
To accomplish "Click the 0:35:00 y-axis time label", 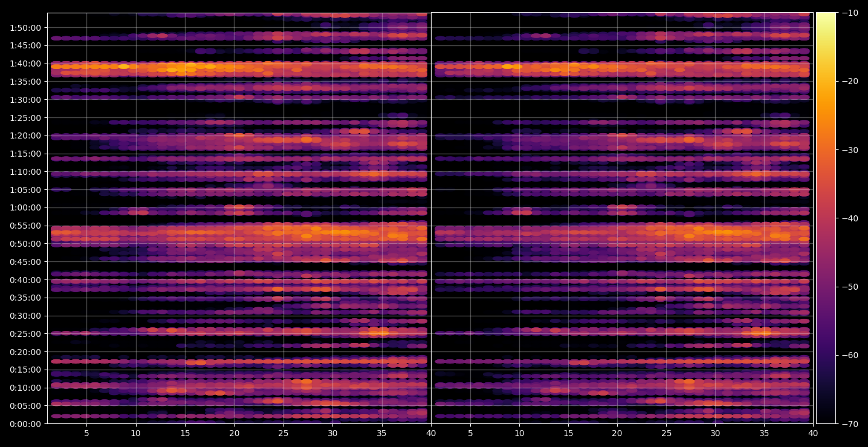I will tap(25, 298).
